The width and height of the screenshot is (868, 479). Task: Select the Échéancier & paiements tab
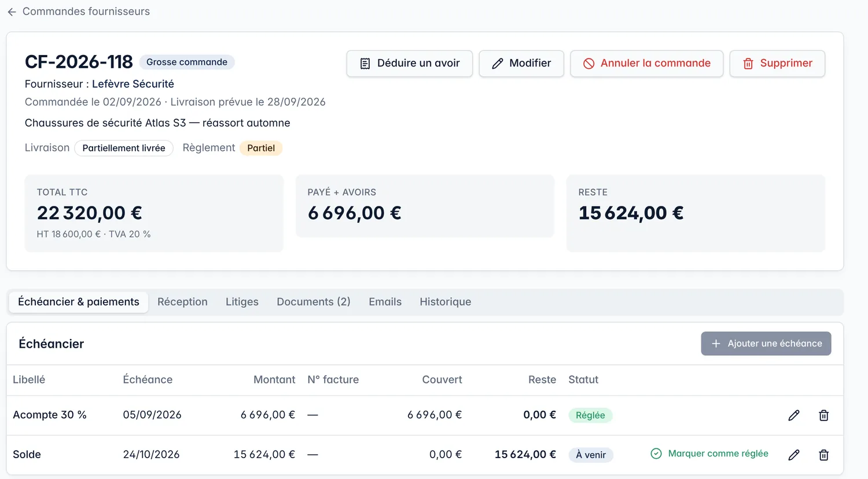coord(79,302)
